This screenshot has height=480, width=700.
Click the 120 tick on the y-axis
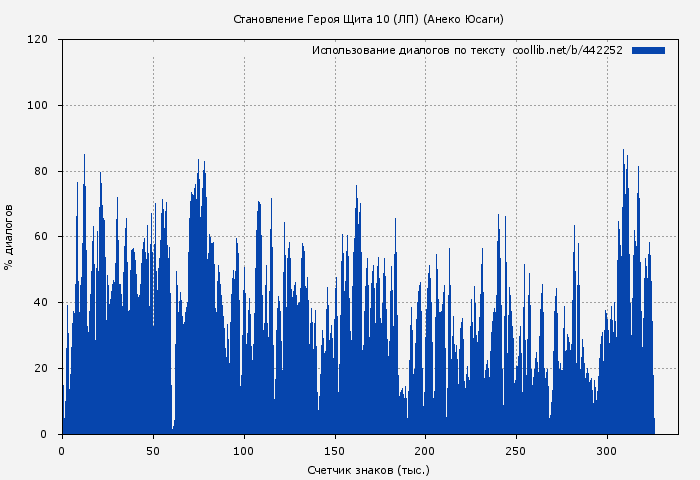tap(37, 40)
